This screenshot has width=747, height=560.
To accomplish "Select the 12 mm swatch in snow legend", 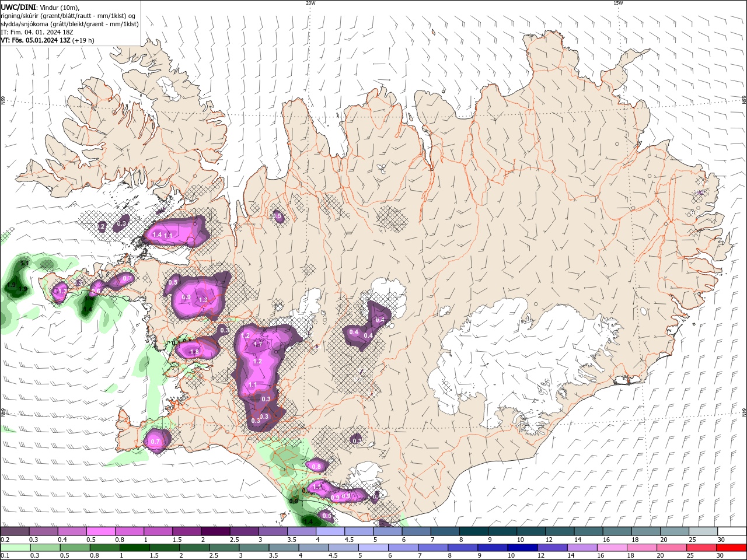I will pos(560,531).
